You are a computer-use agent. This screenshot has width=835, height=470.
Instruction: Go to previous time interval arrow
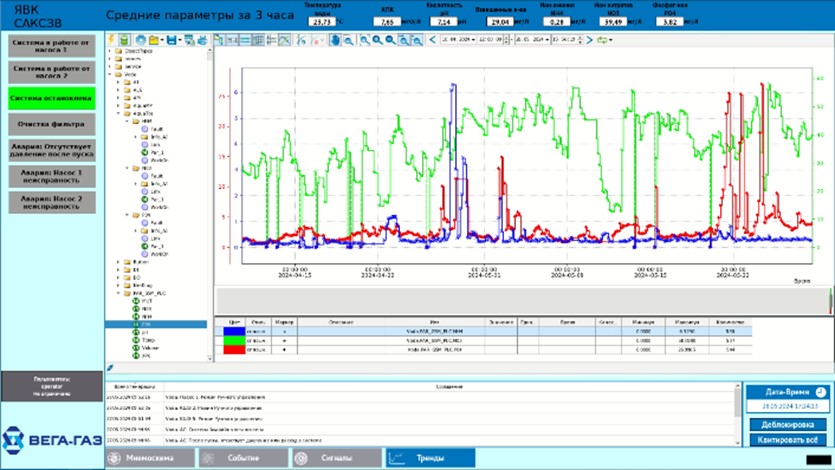[431, 40]
